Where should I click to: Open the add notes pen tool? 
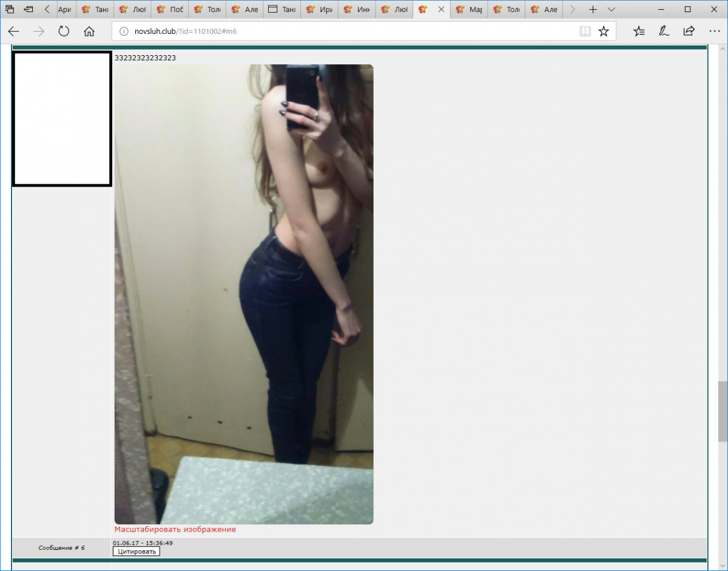tap(664, 32)
